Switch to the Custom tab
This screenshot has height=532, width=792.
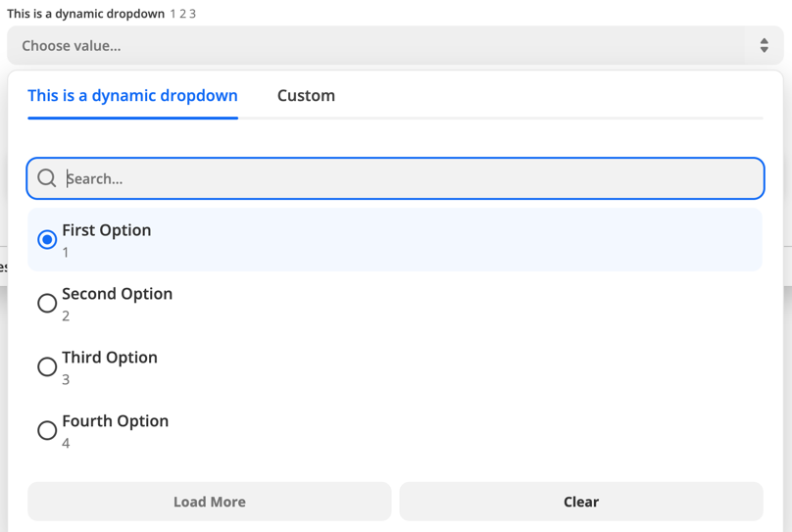[306, 96]
